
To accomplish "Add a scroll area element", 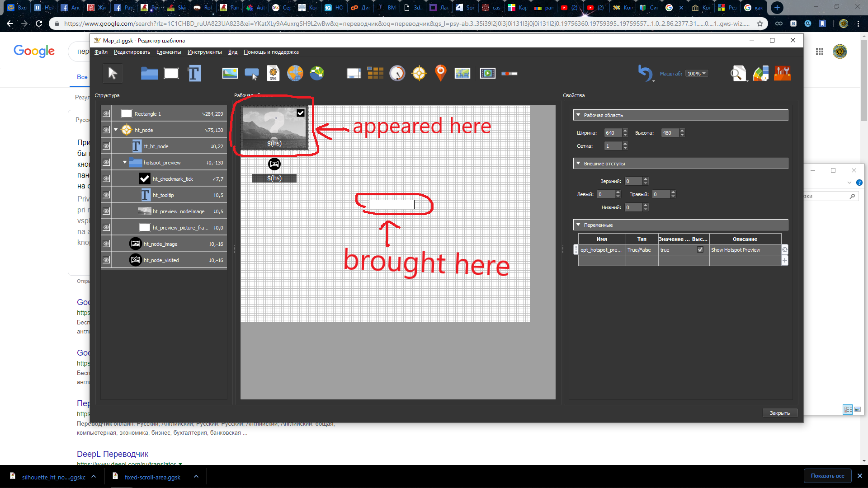I will (354, 73).
